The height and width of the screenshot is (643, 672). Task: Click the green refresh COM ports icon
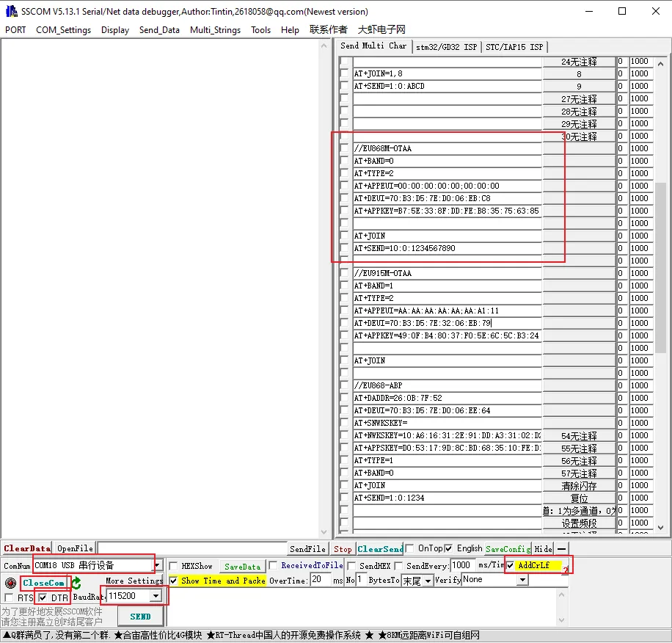point(76,583)
